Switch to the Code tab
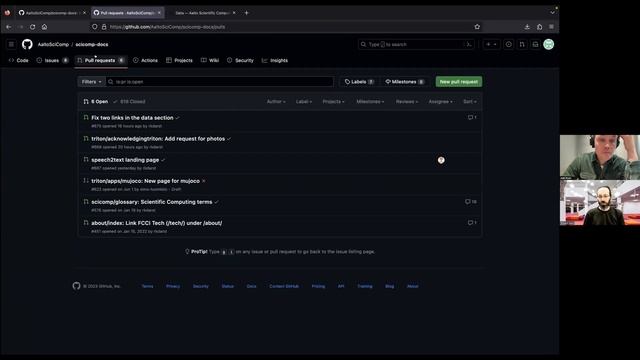The width and height of the screenshot is (640, 360). pos(19,60)
